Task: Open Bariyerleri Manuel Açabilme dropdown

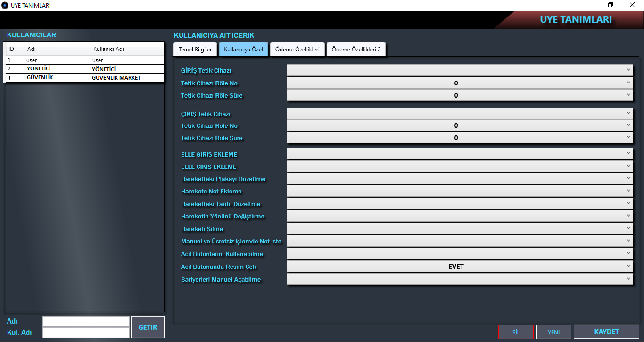Action: tap(459, 279)
